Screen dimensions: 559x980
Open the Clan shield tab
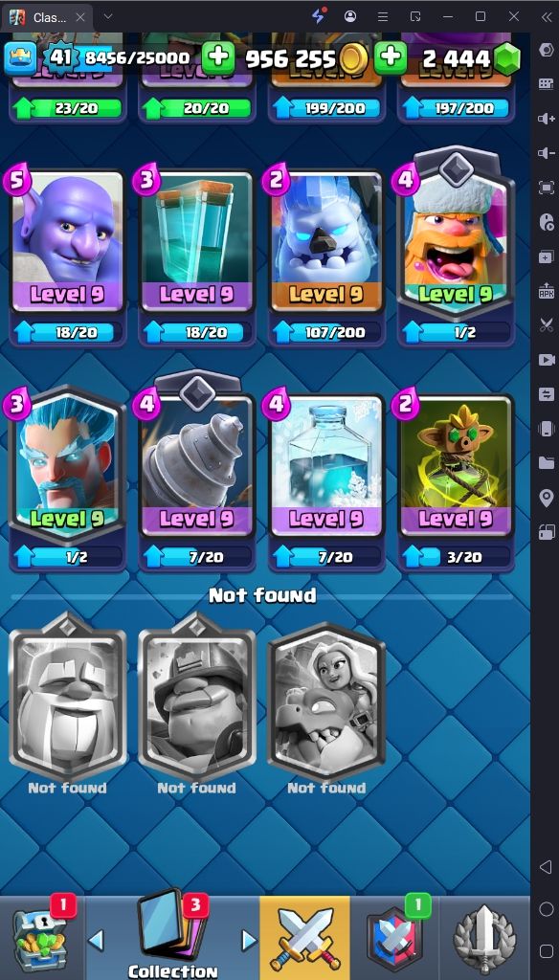[x=394, y=938]
